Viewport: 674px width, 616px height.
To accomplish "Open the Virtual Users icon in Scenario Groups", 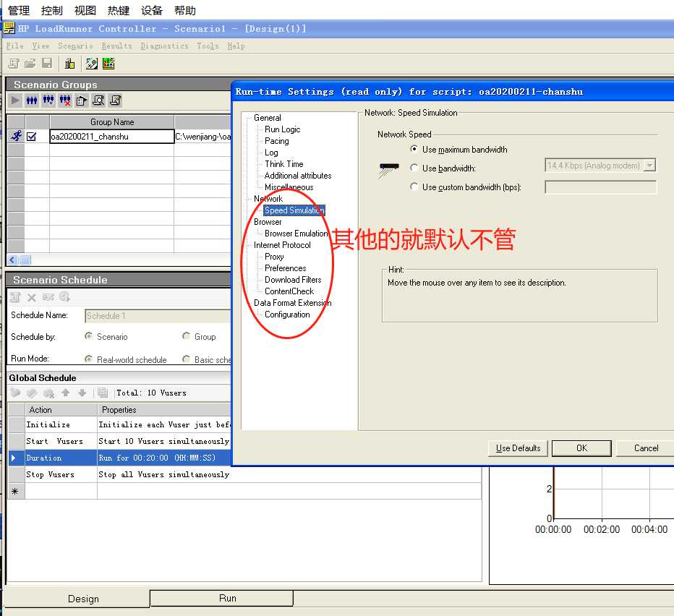I will coord(32,100).
